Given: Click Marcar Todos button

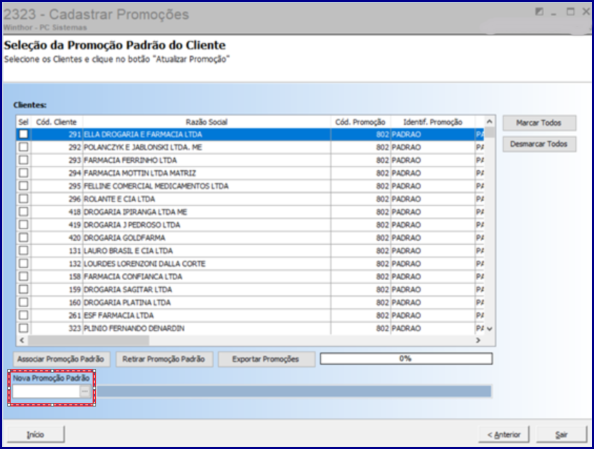Looking at the screenshot, I should tap(539, 123).
